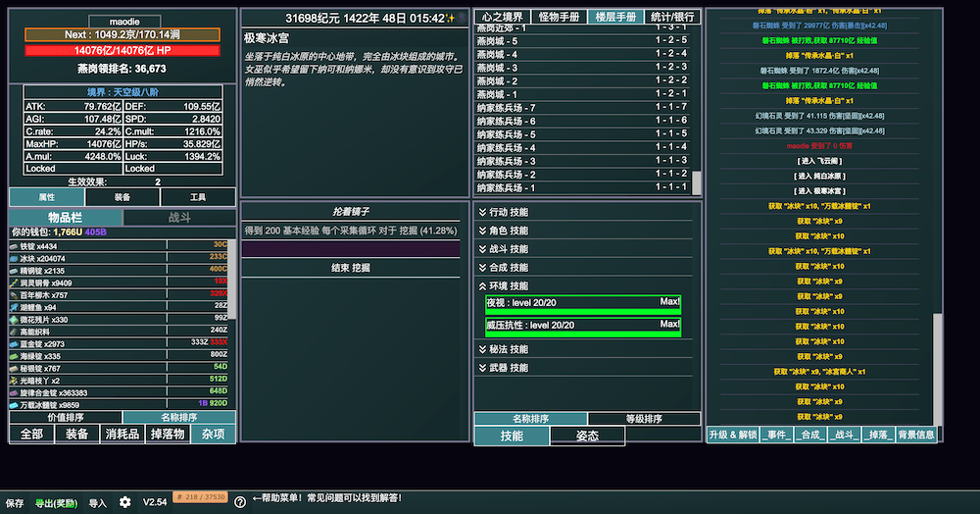Click the 保存 save button

15,502
